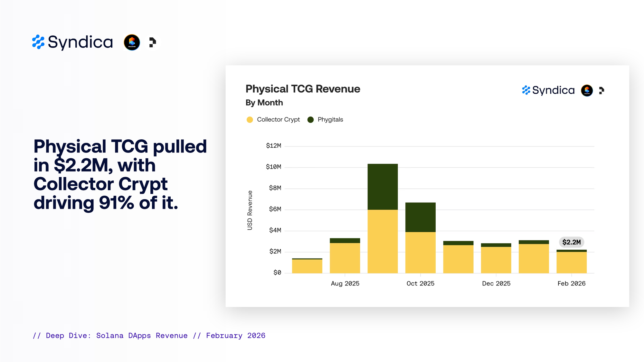Click the Aug 2025 axis label
The width and height of the screenshot is (644, 362).
(x=345, y=283)
